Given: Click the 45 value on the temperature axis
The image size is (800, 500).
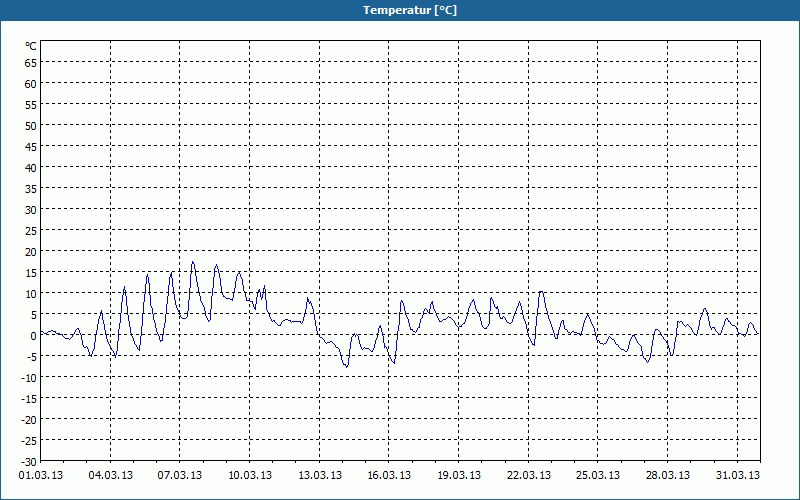Looking at the screenshot, I should [x=31, y=147].
